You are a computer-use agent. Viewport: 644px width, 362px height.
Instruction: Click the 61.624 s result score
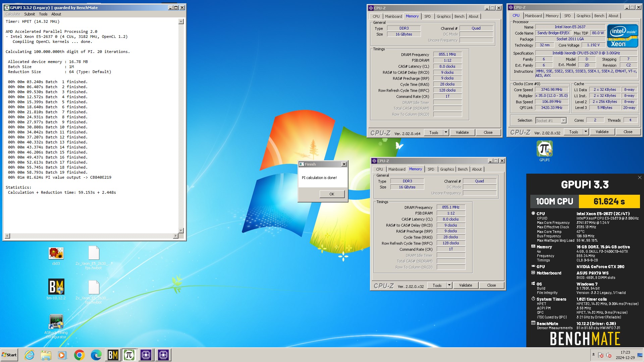click(x=609, y=201)
